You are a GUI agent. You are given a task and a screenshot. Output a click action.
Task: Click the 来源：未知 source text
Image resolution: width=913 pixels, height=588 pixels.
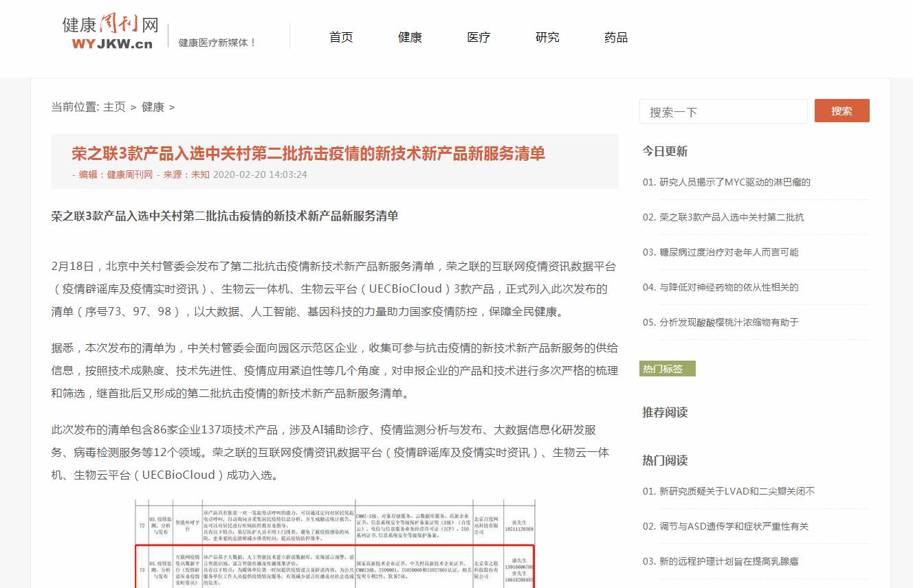186,174
